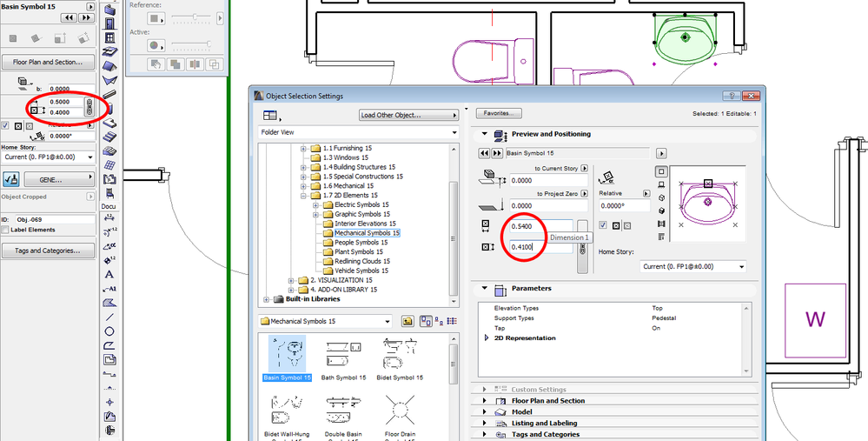Screen dimensions: 868x441
Task: Select the Window tool in the toolbox
Action: 109,37
